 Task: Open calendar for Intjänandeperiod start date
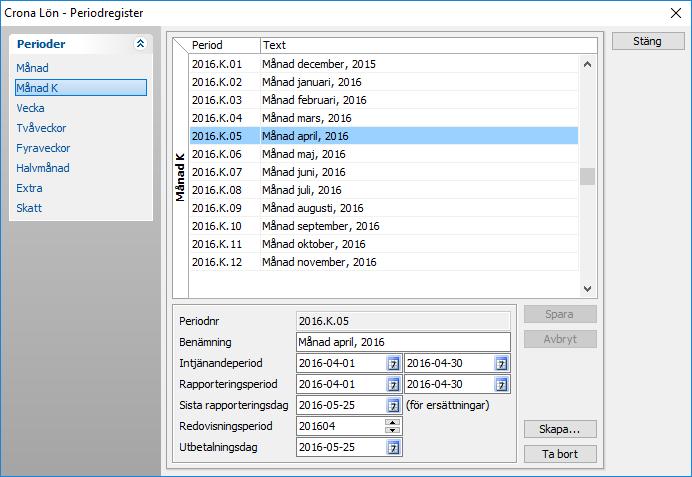pos(393,364)
